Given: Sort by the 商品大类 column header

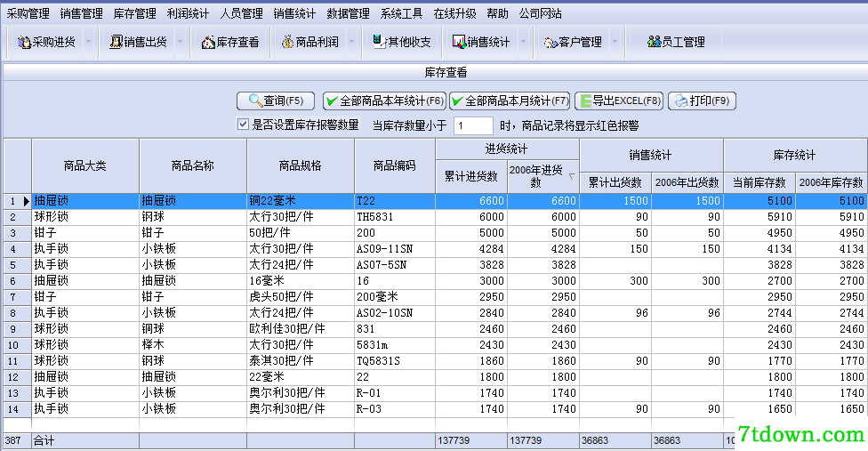Looking at the screenshot, I should [x=85, y=165].
